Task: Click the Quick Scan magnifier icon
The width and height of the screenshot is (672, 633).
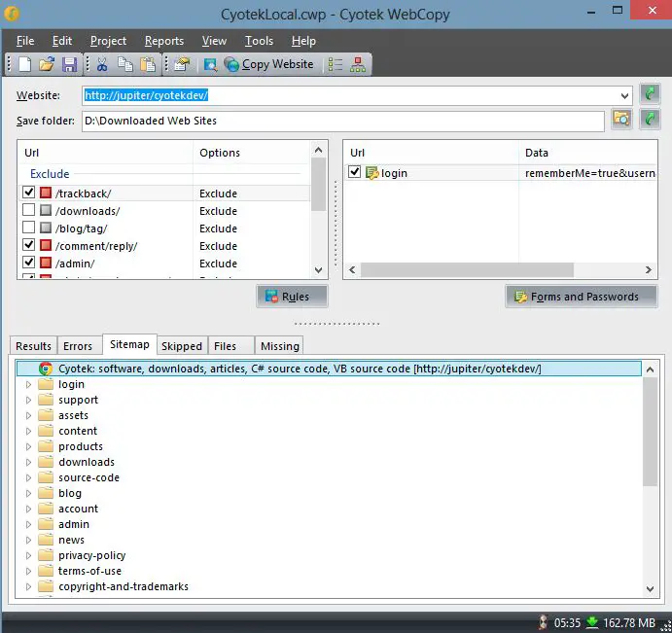Action: pos(210,64)
